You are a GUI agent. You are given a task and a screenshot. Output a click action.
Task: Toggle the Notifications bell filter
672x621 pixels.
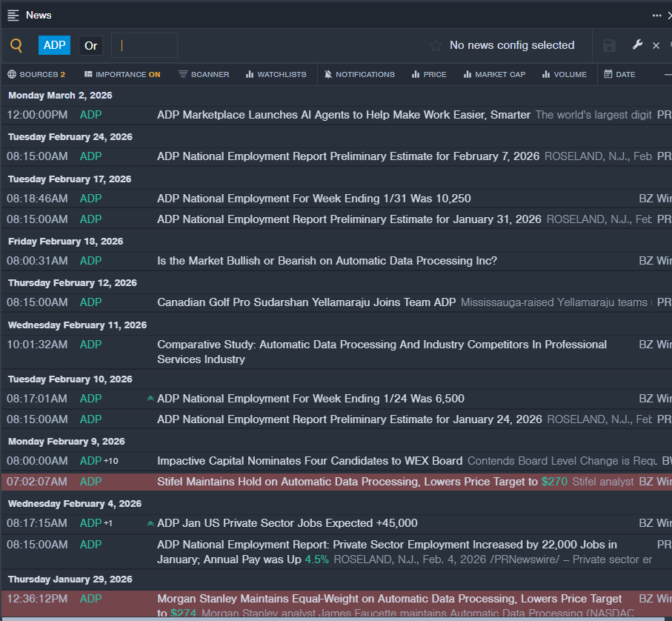(x=359, y=74)
